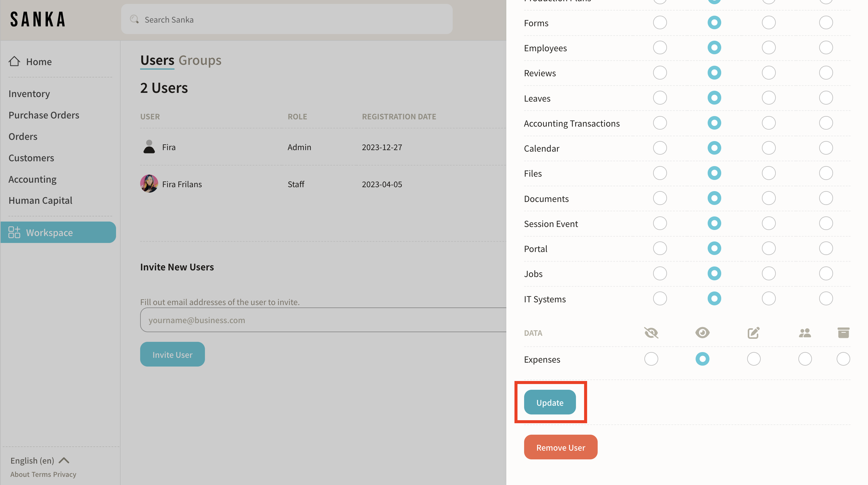Click the Workspace grid icon
This screenshot has height=485, width=868.
click(14, 232)
